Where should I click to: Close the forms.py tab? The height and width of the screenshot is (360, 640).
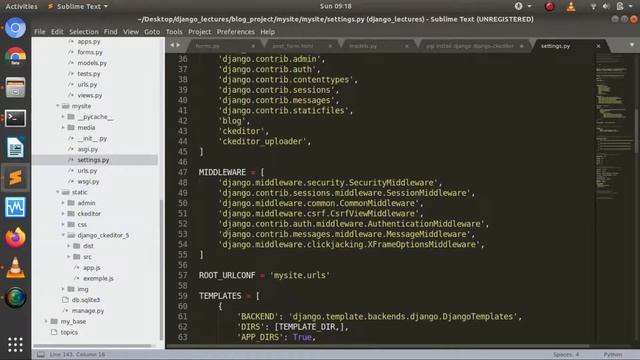[253, 46]
